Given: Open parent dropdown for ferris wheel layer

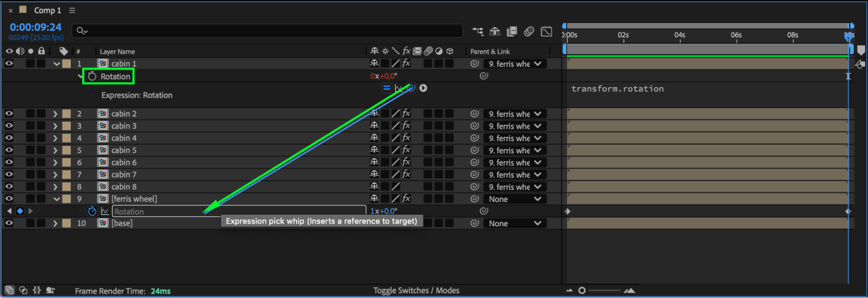Looking at the screenshot, I should point(515,199).
